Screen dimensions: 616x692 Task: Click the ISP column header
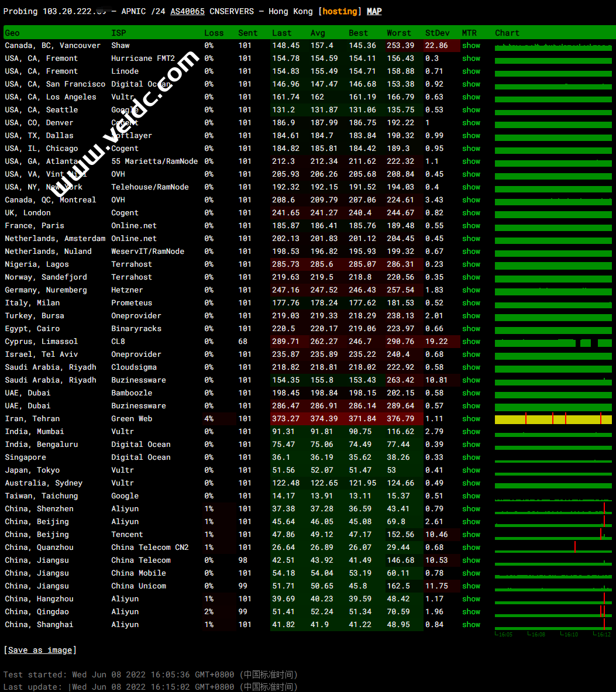coord(119,33)
